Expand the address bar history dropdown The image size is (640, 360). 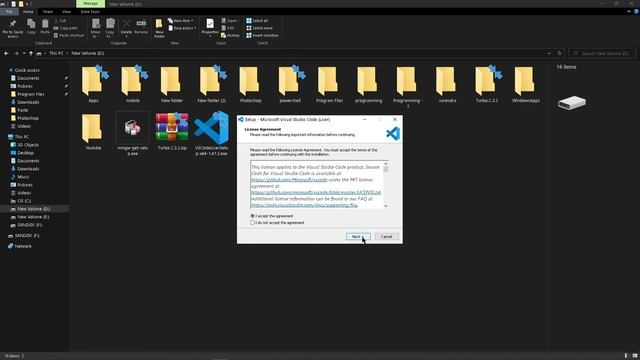549,53
